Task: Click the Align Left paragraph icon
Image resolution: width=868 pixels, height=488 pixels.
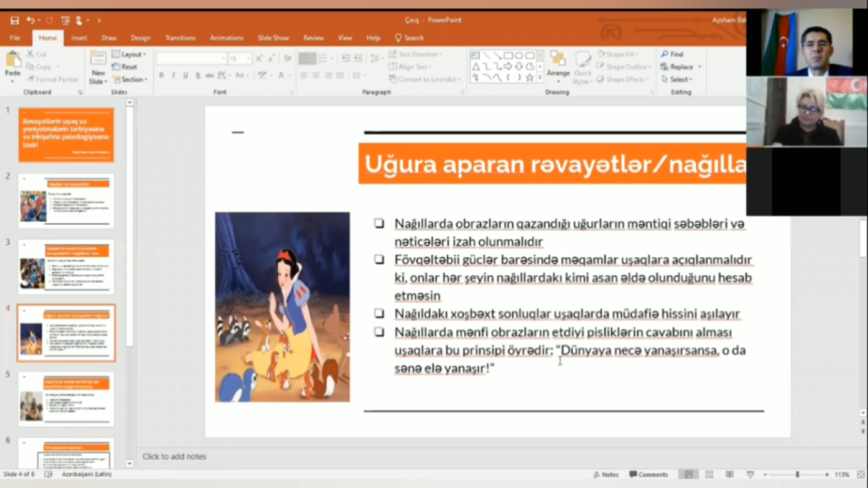Action: (x=304, y=75)
